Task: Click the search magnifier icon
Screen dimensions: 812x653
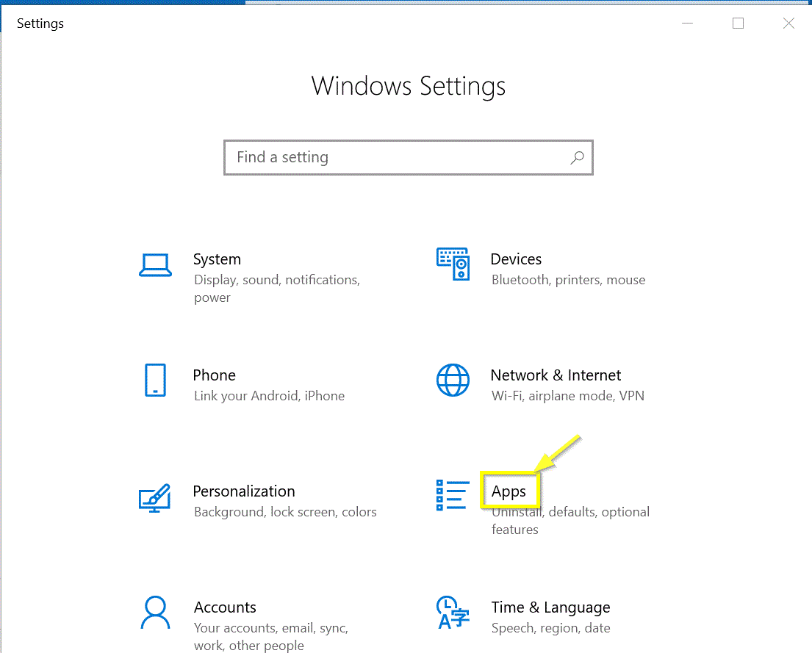Action: pos(577,157)
